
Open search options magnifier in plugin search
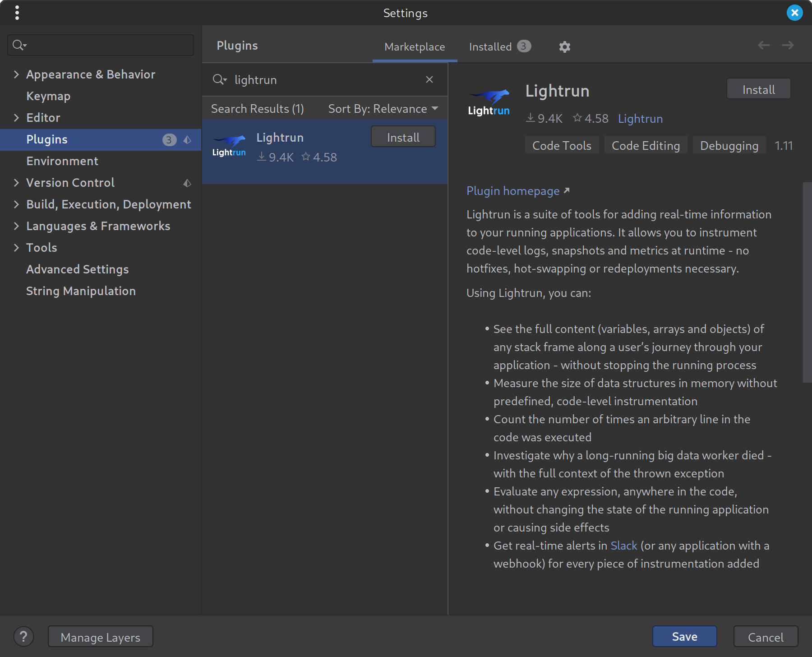219,80
